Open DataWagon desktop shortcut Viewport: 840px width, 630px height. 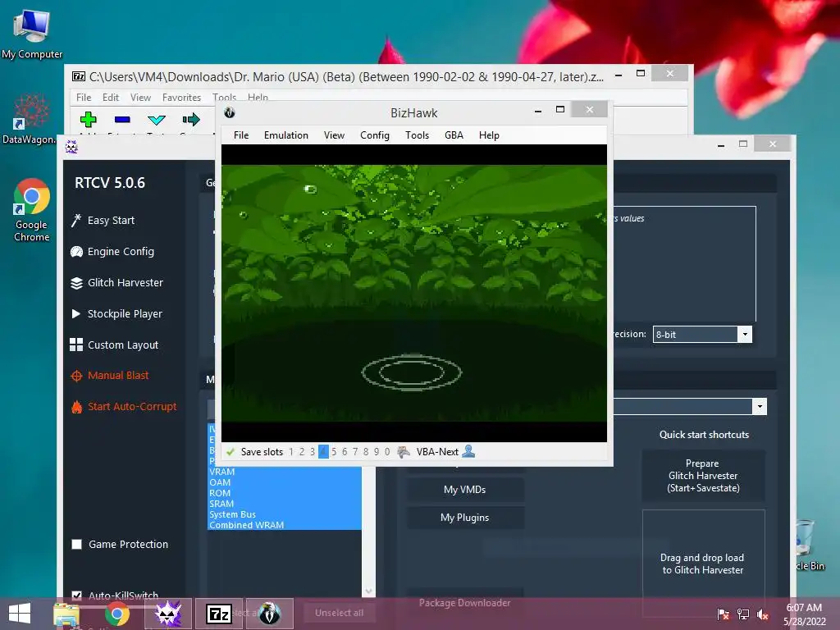(x=30, y=120)
